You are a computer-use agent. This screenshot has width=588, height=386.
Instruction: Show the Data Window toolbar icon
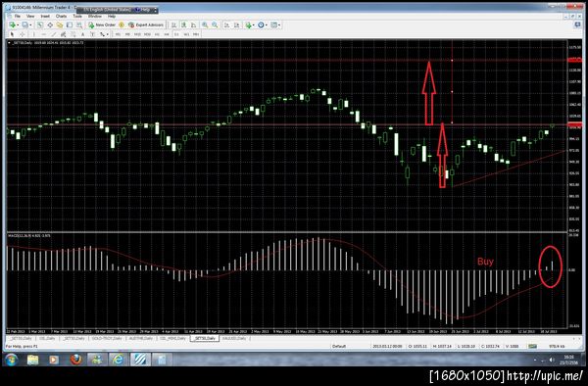[50, 25]
